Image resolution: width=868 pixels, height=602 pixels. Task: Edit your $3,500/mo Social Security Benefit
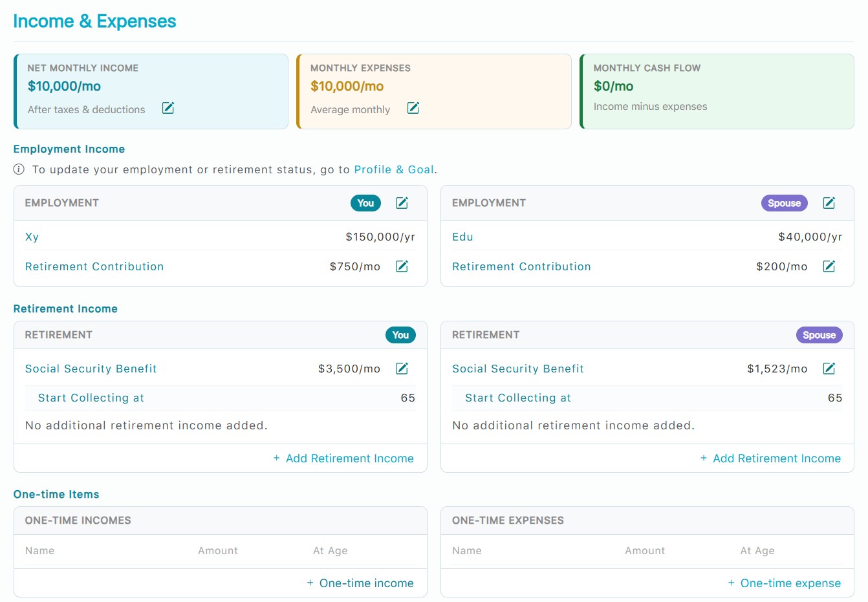[402, 369]
